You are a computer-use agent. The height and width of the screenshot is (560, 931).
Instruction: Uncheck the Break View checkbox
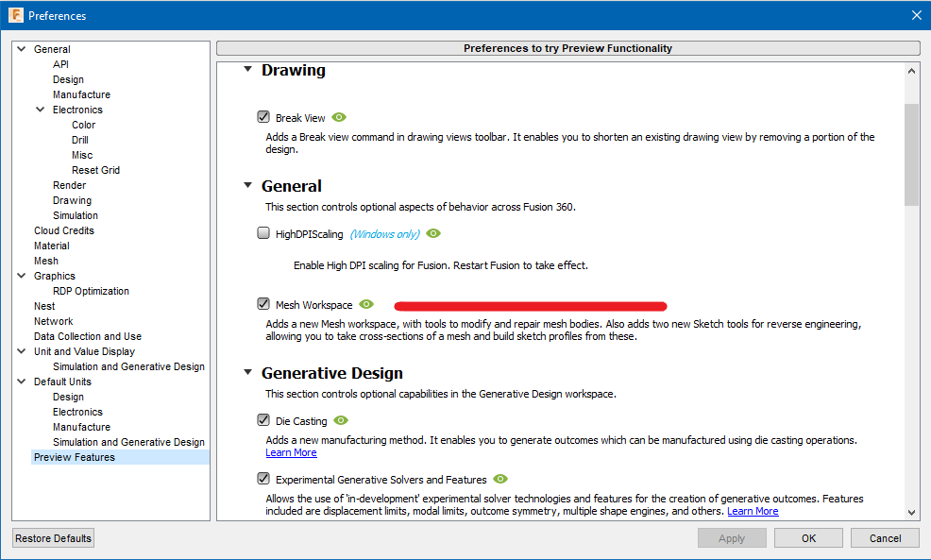[263, 117]
